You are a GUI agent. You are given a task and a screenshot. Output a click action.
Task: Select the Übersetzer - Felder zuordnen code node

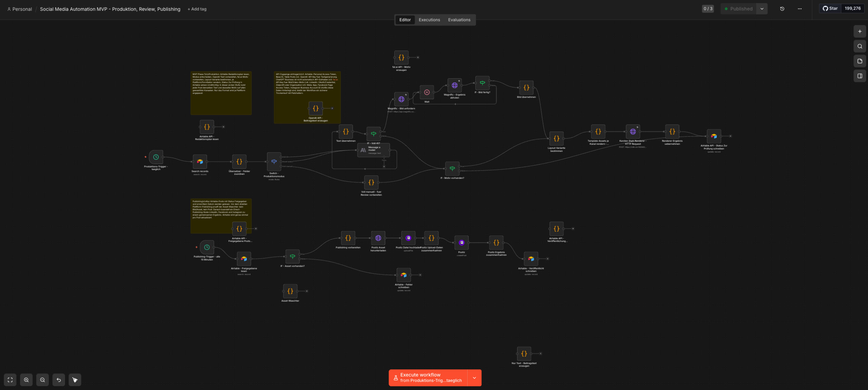tap(239, 162)
